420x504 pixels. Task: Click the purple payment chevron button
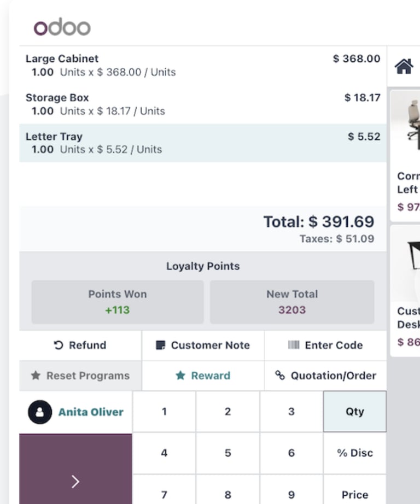[x=75, y=469]
